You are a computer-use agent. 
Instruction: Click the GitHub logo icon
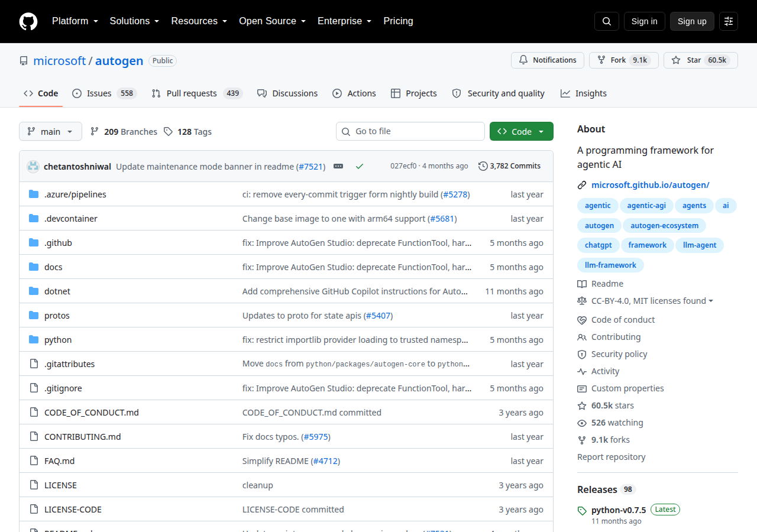click(28, 21)
